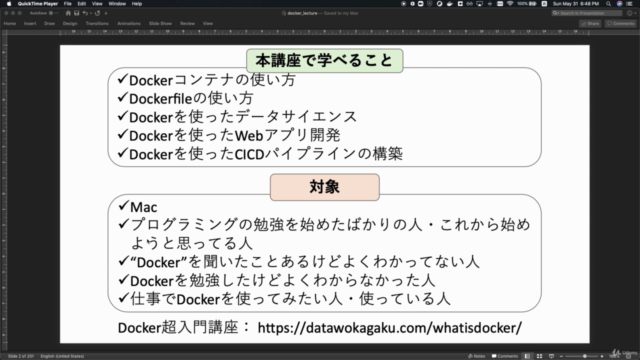Image resolution: width=640 pixels, height=360 pixels.
Task: Click the English (United States) language indicator
Action: [62, 356]
